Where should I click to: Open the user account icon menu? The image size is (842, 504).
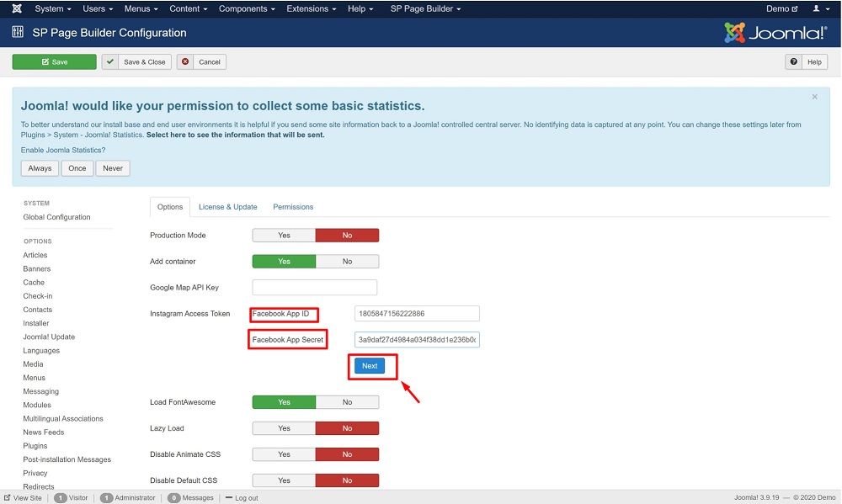point(821,8)
